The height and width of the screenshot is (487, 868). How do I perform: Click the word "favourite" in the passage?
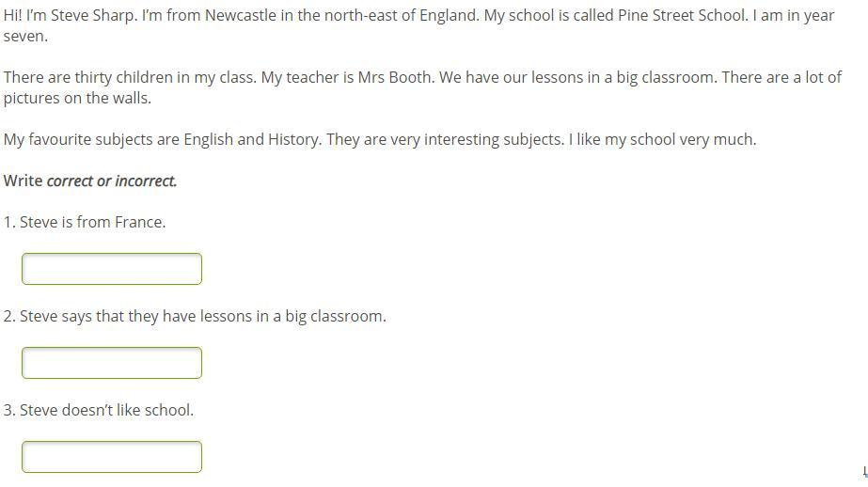60,139
